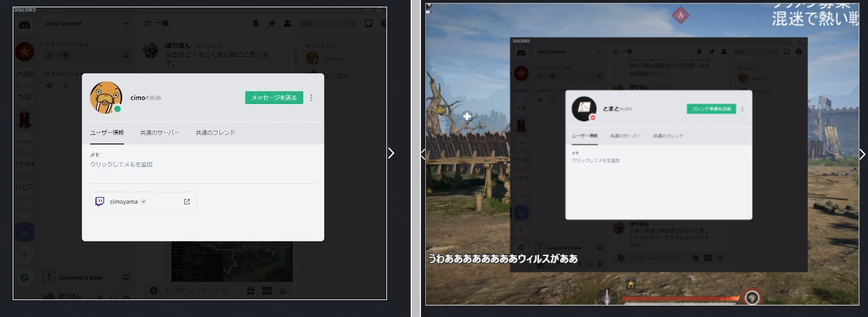
Task: Open the explore servers compass icon, left image
Action: tap(25, 278)
